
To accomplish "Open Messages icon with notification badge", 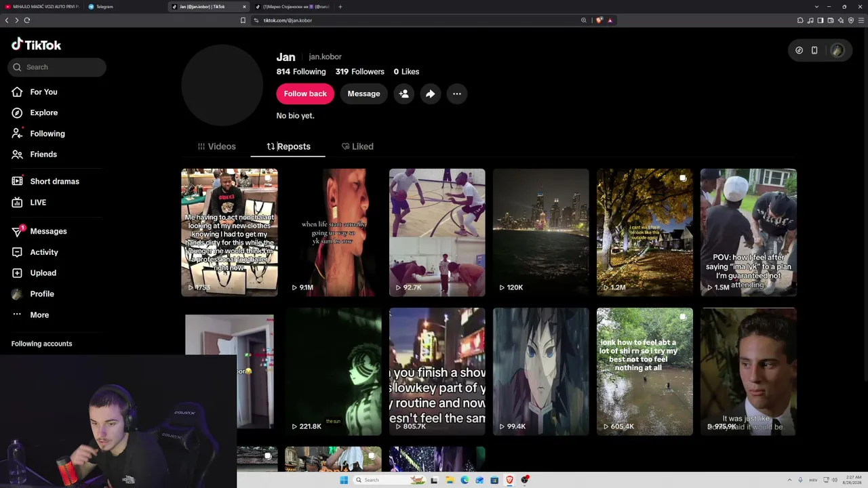I will point(17,231).
